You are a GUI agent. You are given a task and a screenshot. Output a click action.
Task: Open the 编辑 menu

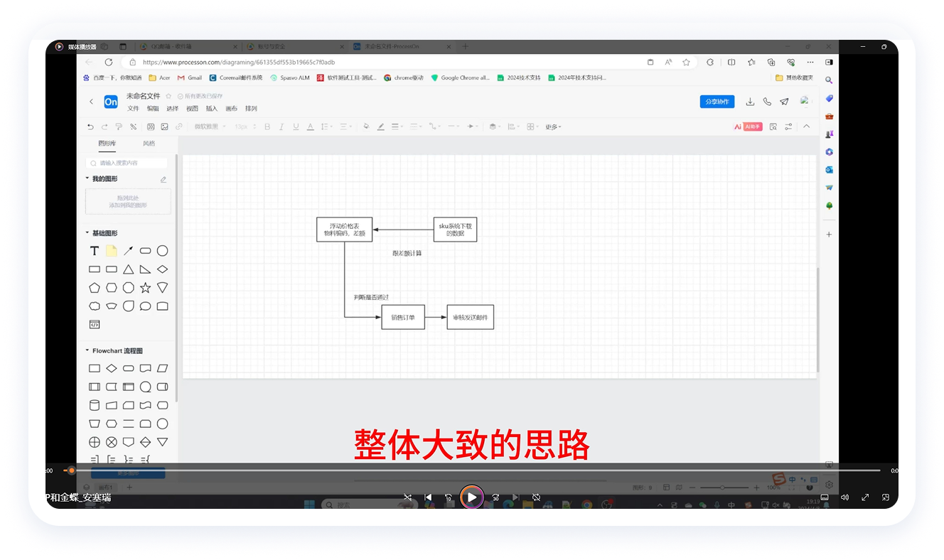pyautogui.click(x=153, y=109)
